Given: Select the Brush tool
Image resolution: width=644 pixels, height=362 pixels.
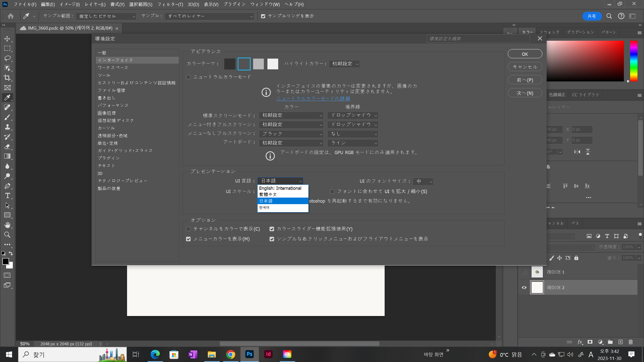Looking at the screenshot, I should pos(7,117).
